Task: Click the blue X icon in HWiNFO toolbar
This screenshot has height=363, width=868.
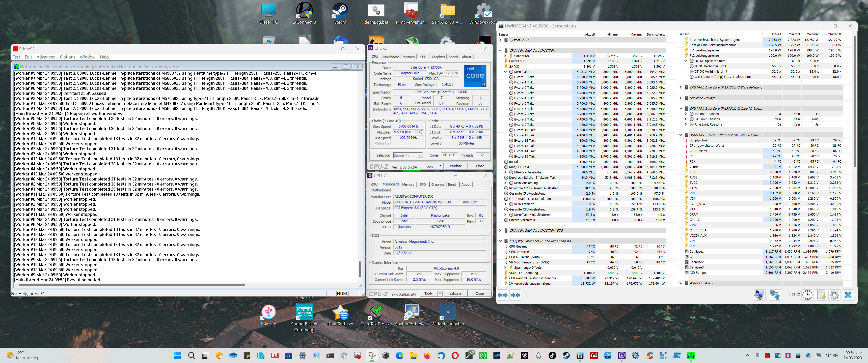Action: coord(848,295)
